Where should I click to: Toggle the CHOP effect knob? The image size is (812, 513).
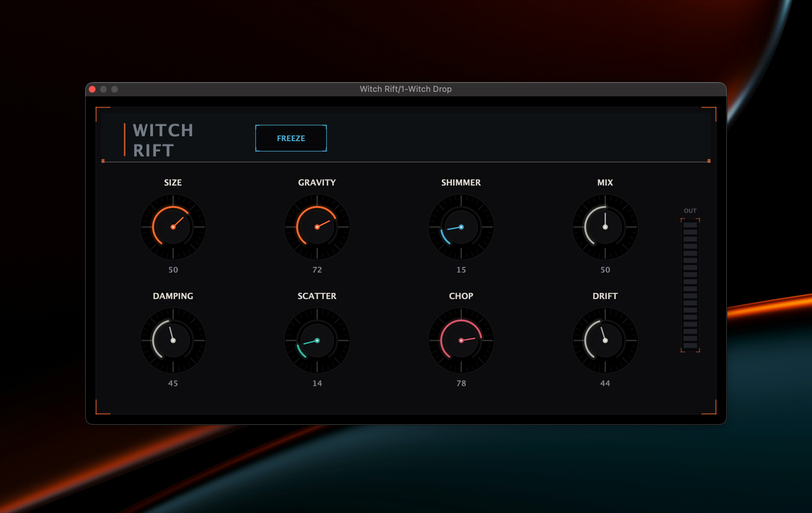pos(461,340)
